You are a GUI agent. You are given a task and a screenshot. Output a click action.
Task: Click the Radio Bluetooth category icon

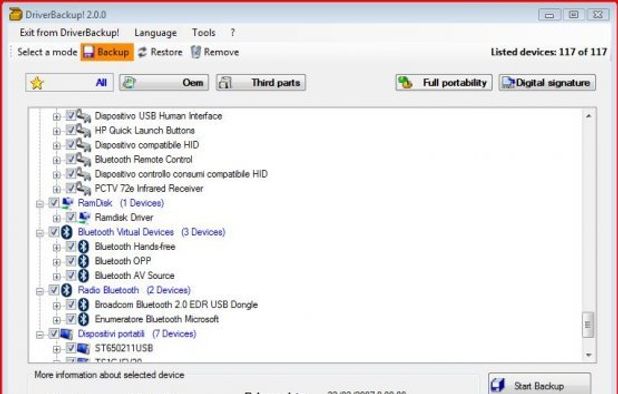click(67, 290)
